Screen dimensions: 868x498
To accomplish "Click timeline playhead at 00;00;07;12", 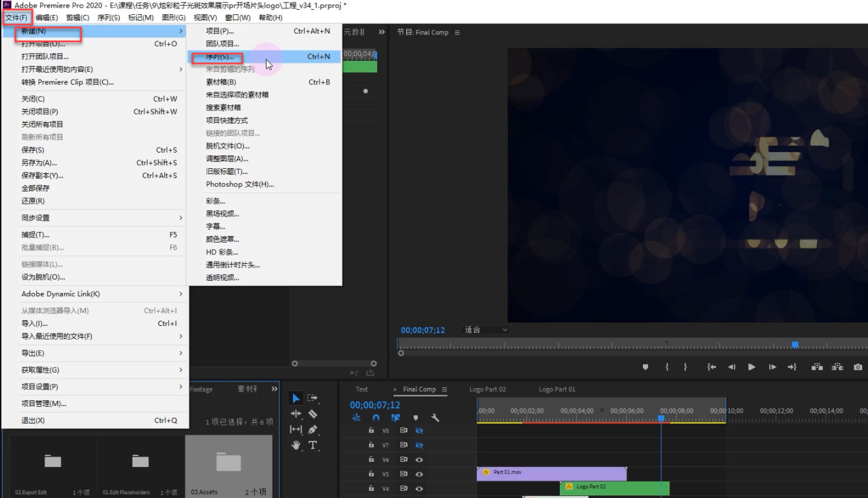I will pyautogui.click(x=660, y=418).
